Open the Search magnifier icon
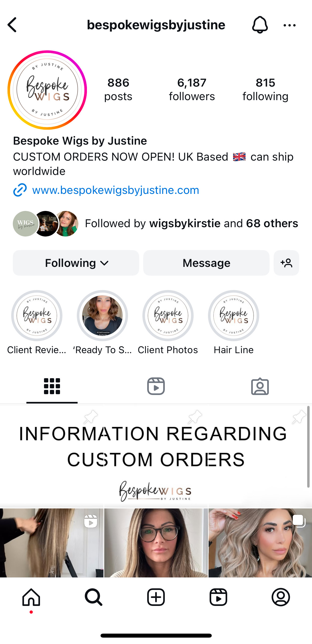 pos(94,597)
